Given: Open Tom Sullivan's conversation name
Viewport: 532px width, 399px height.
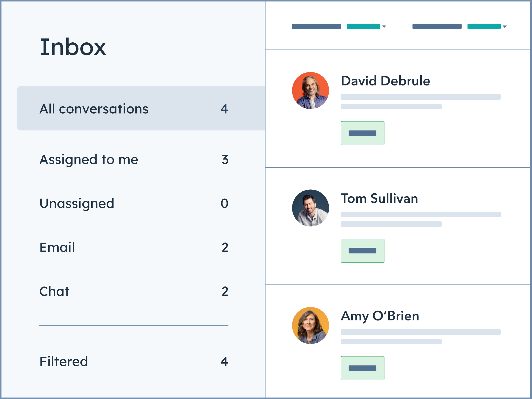Looking at the screenshot, I should (379, 198).
